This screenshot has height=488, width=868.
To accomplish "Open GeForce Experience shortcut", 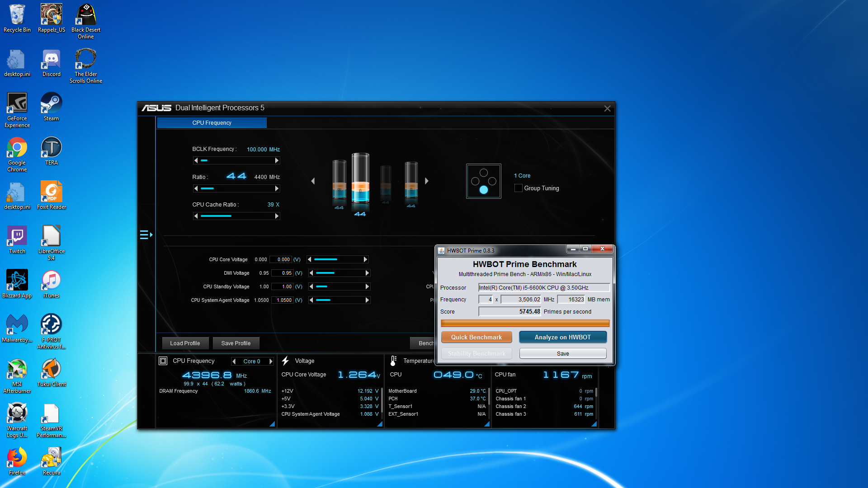I will point(17,110).
